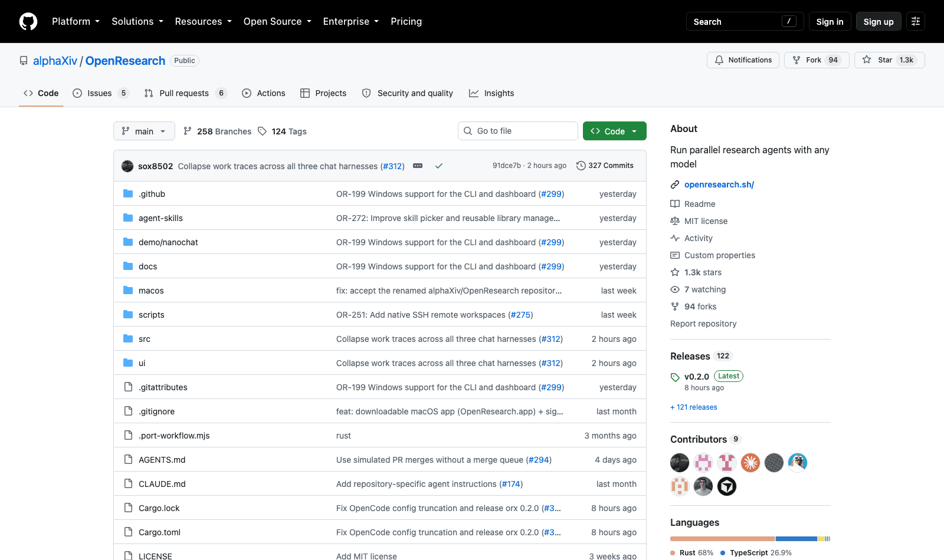Click the Sign up button
The height and width of the screenshot is (560, 944).
(x=879, y=21)
